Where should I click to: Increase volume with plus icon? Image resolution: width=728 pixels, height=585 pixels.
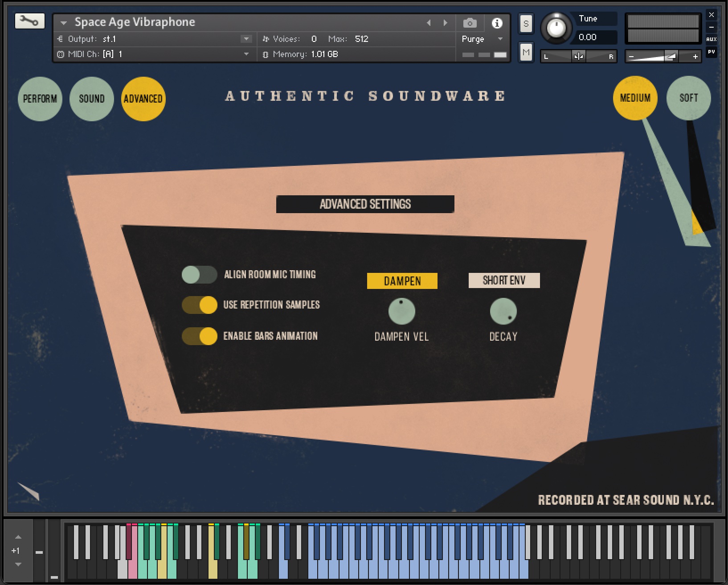tap(695, 57)
